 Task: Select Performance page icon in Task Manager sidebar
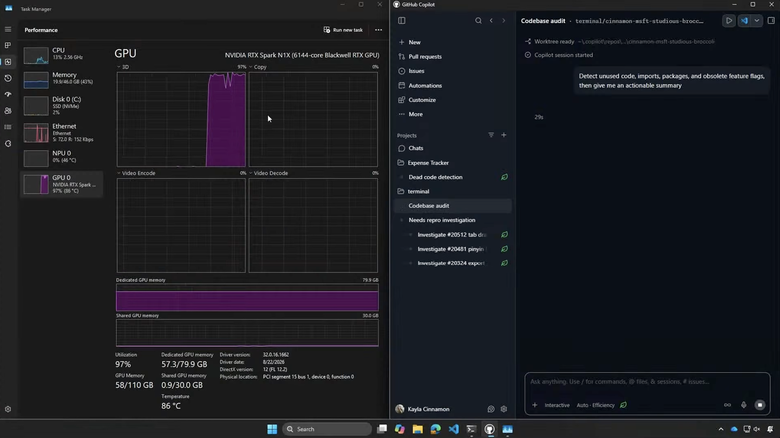tap(8, 62)
